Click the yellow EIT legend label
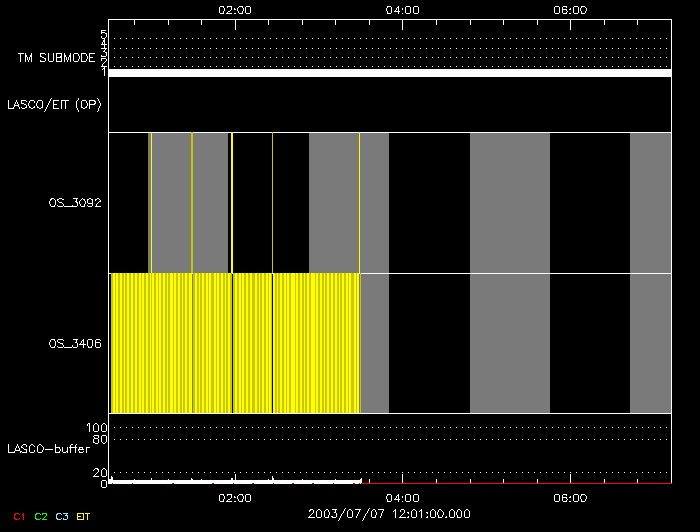The width and height of the screenshot is (700, 532). tap(83, 516)
